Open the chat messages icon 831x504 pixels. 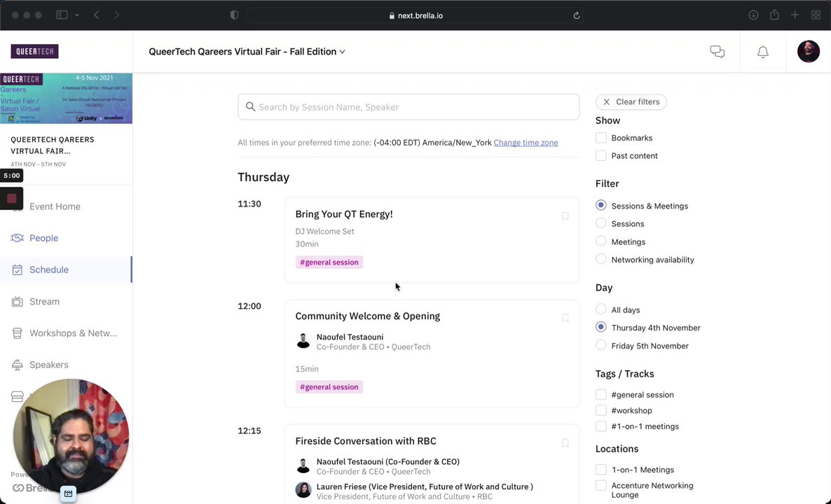tap(717, 52)
